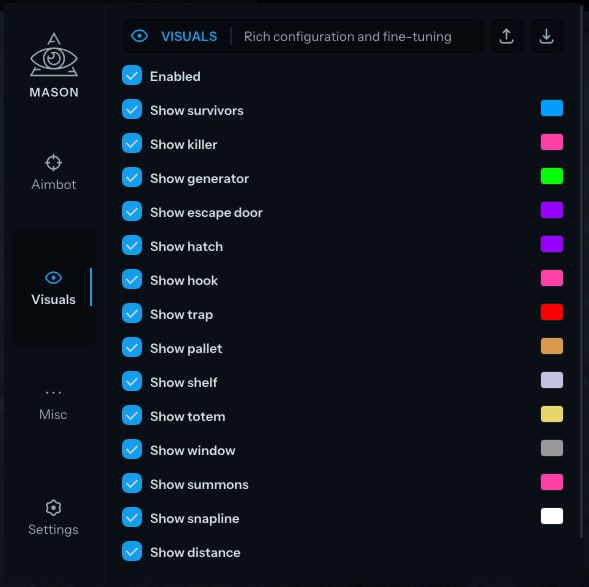589x587 pixels.
Task: Click the vertical scrollbar on right edge
Action: [582, 270]
